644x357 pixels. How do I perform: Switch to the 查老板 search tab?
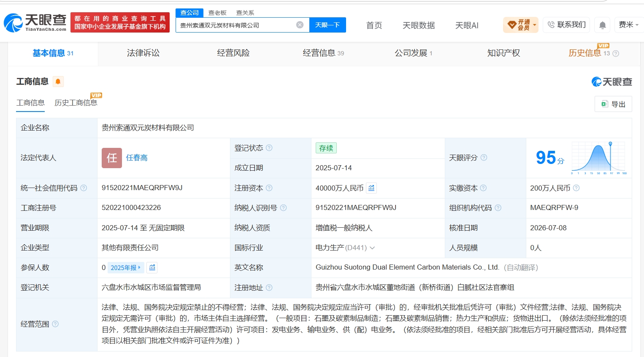pos(217,13)
